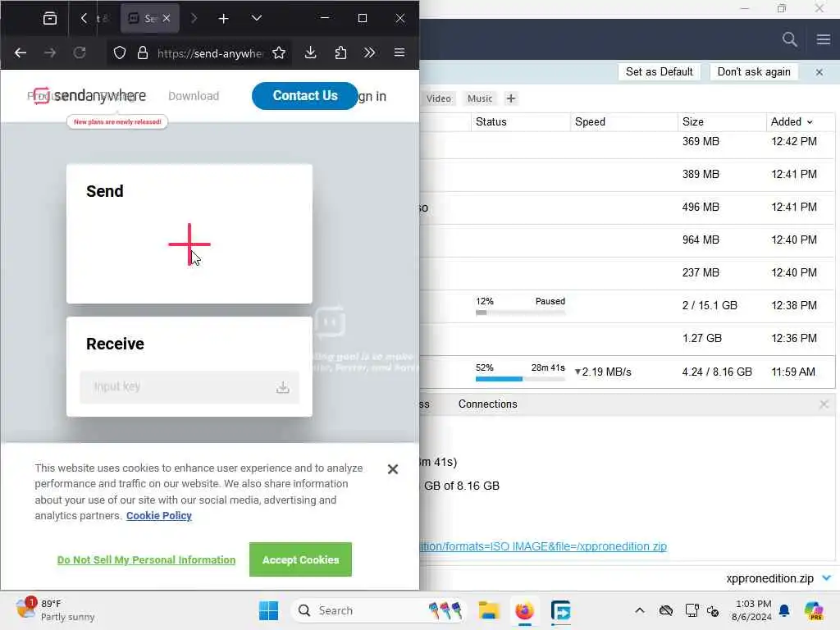This screenshot has height=630, width=840.
Task: Select the 52% download progress bar
Action: coord(520,379)
